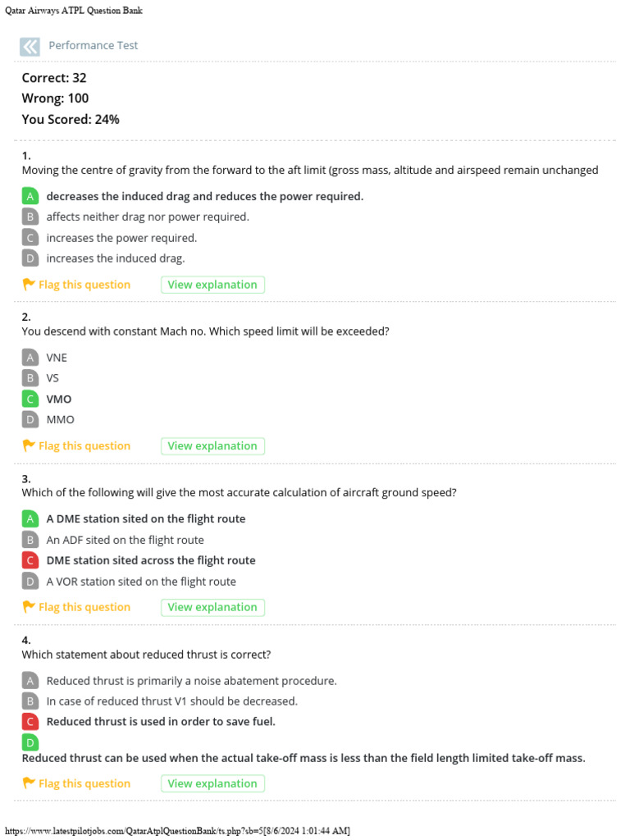Screen dimensions: 630x840
Task: Click flag icon for question 4
Action: (x=29, y=783)
